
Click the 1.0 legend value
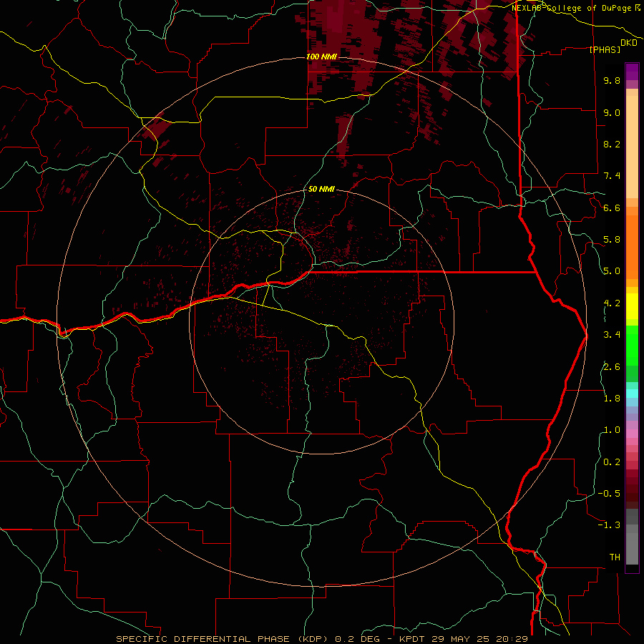point(612,430)
